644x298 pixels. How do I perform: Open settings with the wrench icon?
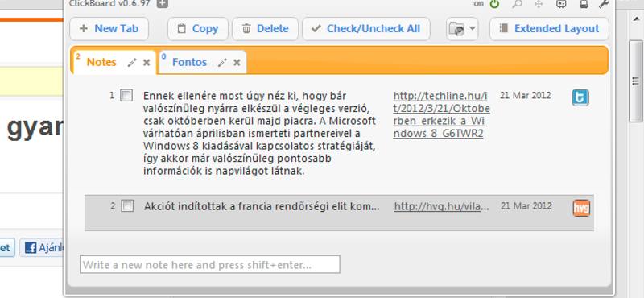coord(603,4)
